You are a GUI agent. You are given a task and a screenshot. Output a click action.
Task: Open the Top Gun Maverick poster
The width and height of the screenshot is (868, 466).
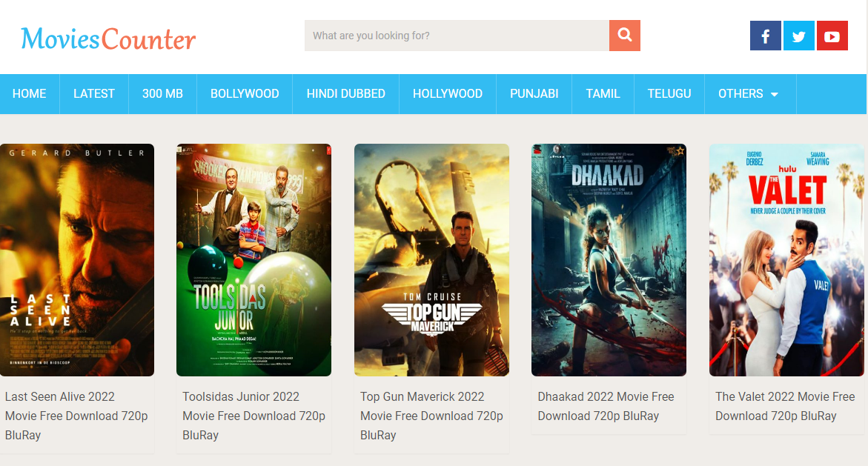pos(432,260)
